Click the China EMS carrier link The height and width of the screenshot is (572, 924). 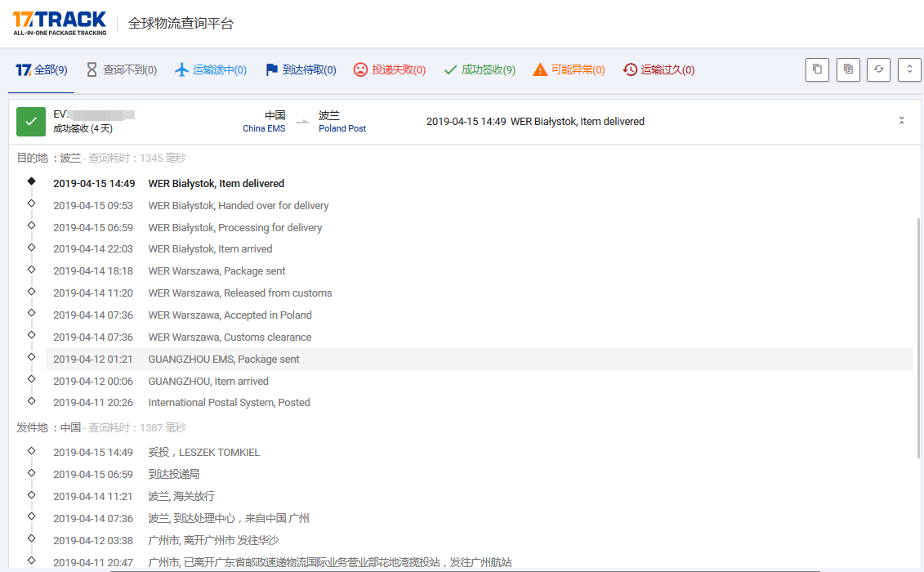coord(263,128)
